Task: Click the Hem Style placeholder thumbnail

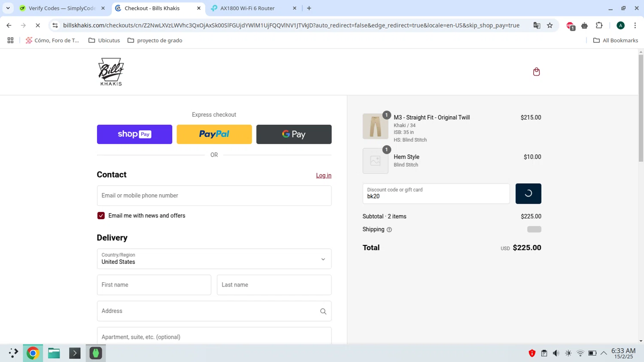Action: (375, 161)
